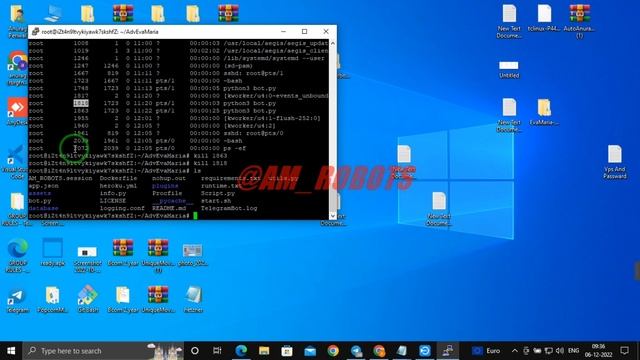Click 'AM_ROBOTS.session' in the terminal output

60,178
